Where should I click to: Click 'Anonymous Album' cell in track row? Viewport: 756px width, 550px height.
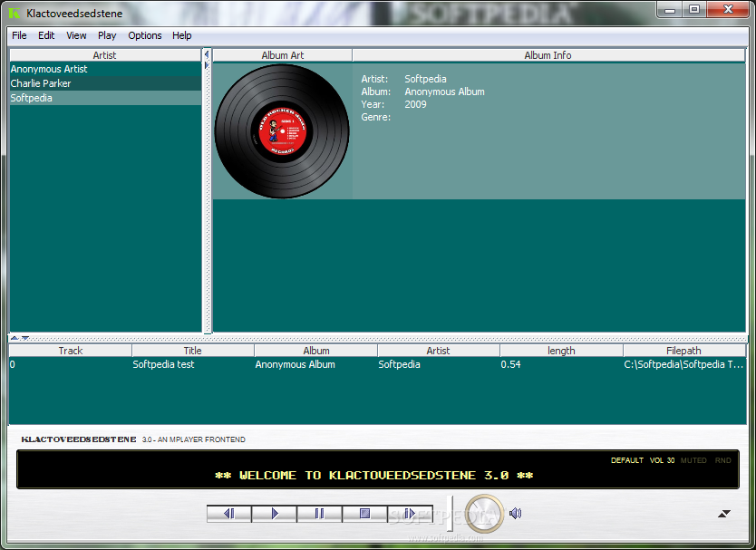pyautogui.click(x=315, y=364)
